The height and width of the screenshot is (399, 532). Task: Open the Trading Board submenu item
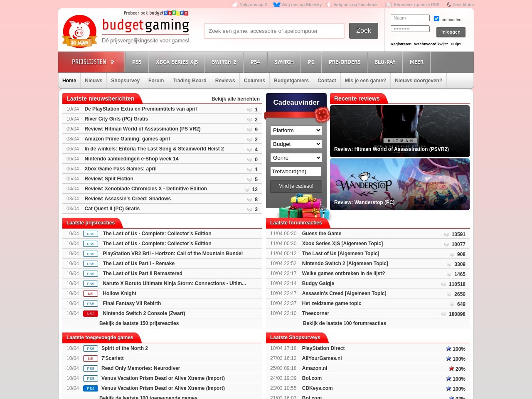click(x=190, y=81)
